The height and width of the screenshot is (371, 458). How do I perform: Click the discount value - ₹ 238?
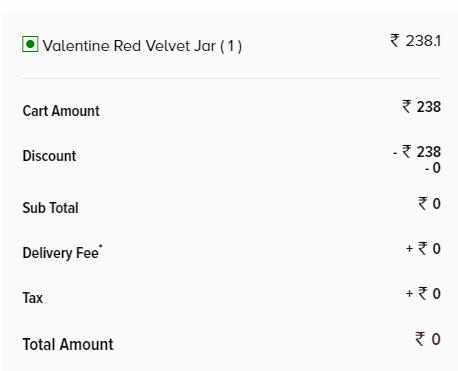tap(417, 152)
